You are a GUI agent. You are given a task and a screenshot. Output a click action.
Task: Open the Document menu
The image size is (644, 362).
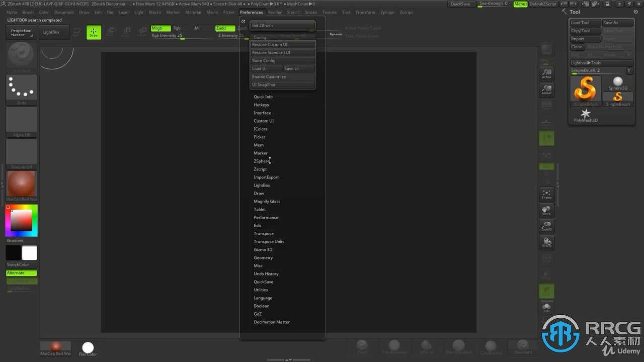pyautogui.click(x=64, y=12)
